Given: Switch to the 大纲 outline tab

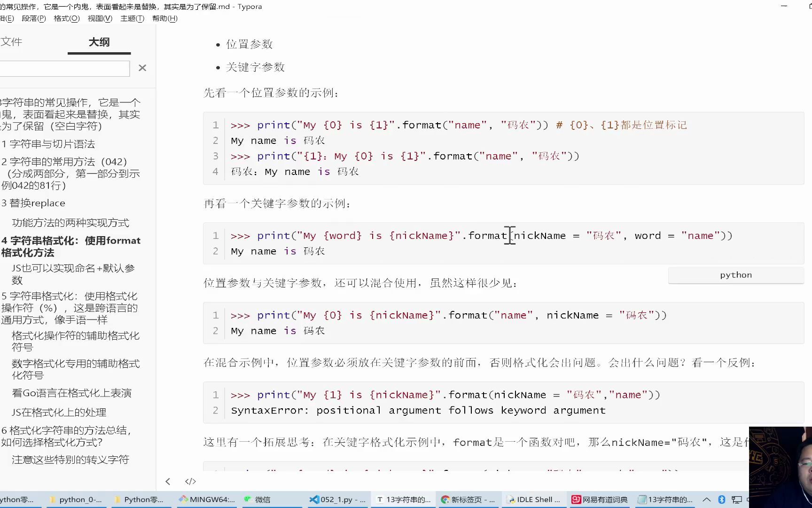Looking at the screenshot, I should 99,42.
